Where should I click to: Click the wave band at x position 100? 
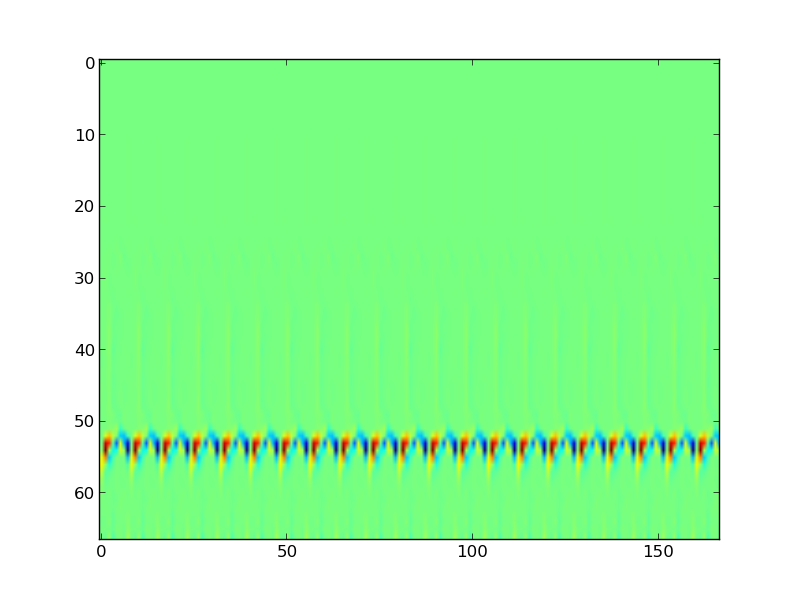coord(472,444)
